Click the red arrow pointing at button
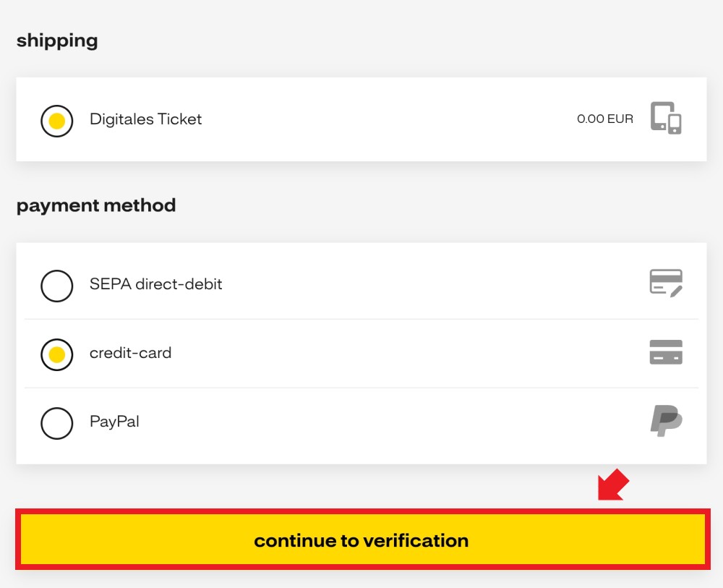Screen dimensions: 723x588 coord(613,485)
